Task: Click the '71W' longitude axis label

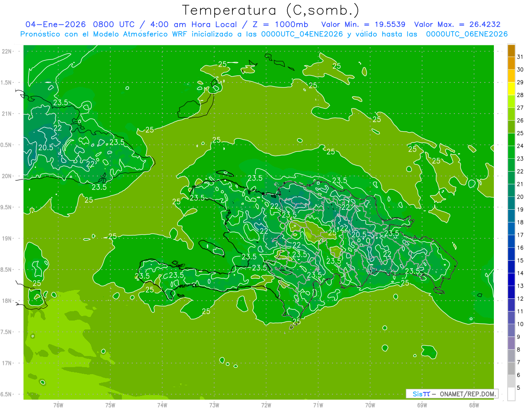Action: 318,404
